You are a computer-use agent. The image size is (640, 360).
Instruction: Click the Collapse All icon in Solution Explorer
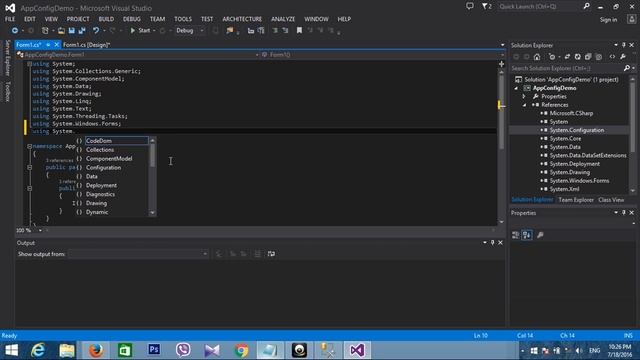click(588, 57)
